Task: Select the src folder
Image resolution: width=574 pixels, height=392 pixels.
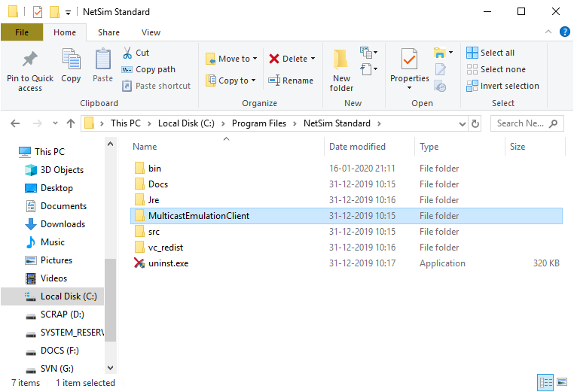Action: pos(347,232)
